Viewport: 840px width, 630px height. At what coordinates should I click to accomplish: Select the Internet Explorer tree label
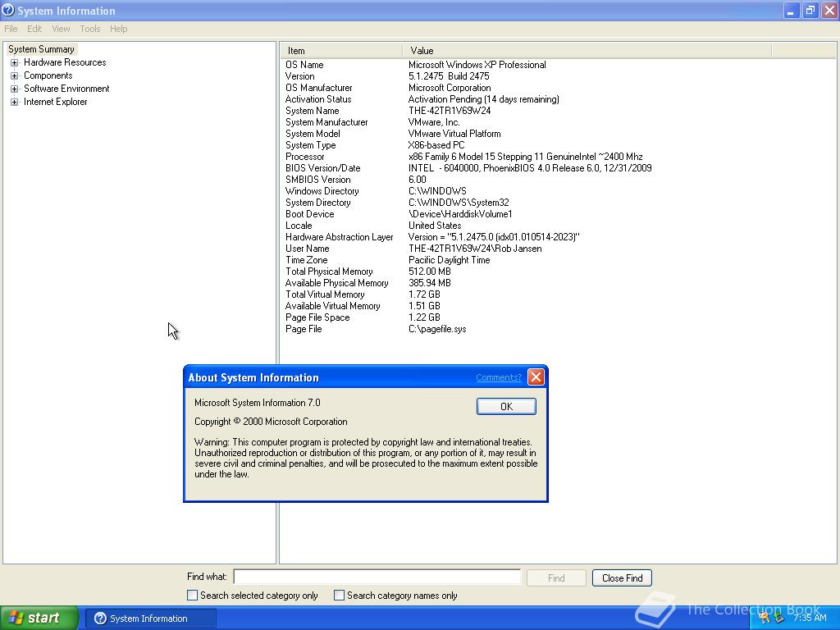click(55, 102)
